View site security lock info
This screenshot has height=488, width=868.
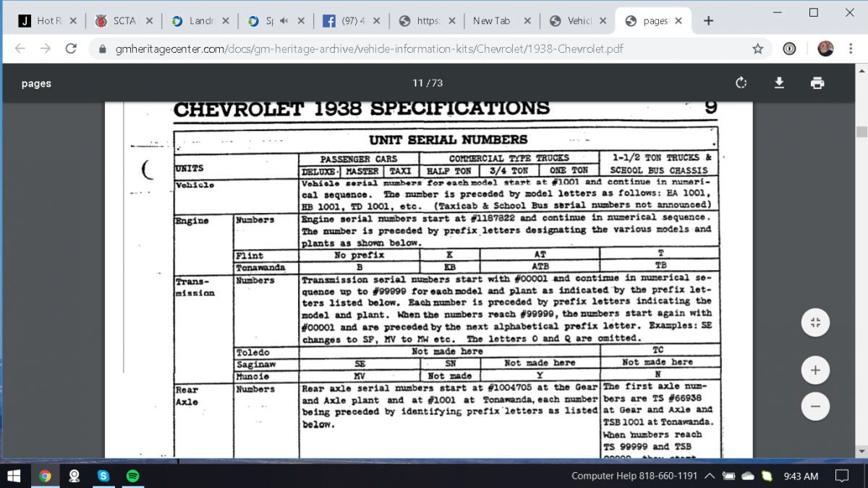(101, 49)
